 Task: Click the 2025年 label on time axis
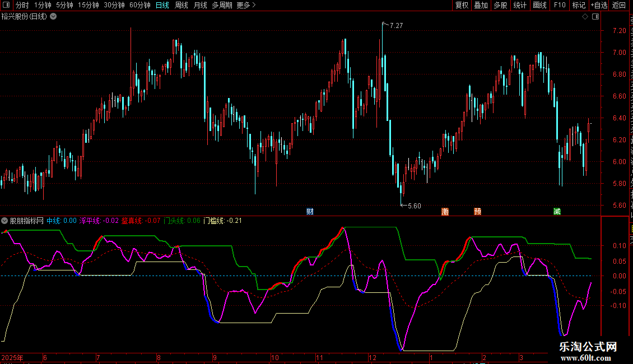point(12,357)
